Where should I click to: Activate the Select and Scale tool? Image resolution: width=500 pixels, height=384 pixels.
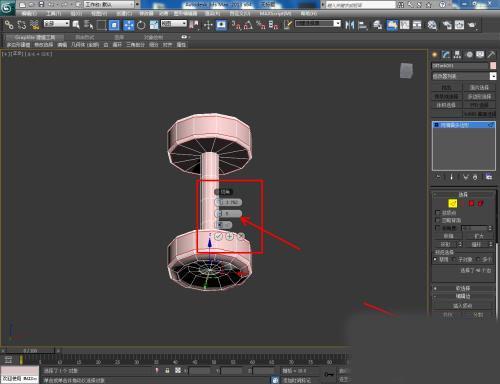tap(154, 25)
